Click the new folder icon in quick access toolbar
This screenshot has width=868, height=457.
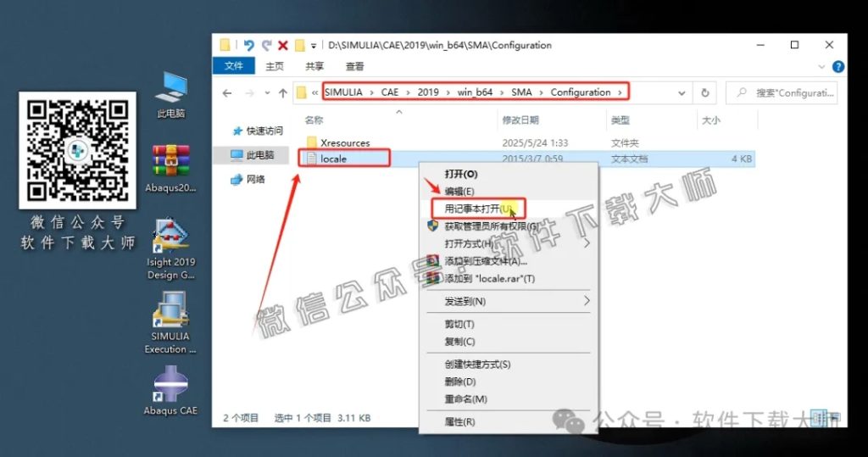click(x=299, y=46)
